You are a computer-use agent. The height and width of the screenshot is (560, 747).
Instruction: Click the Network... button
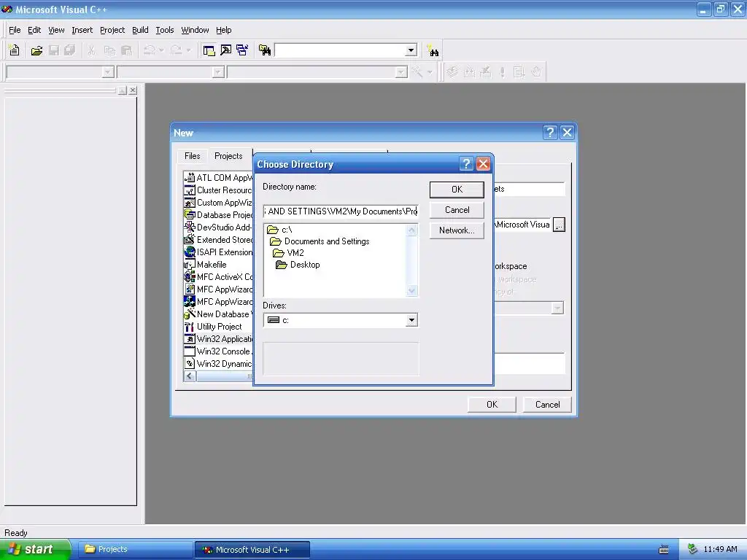[x=457, y=230]
